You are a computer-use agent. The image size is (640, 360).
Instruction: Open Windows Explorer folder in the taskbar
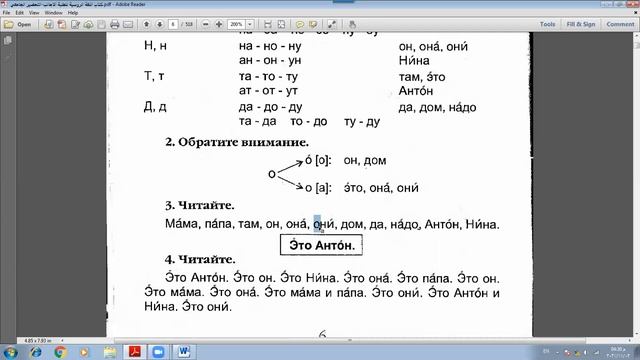109,352
